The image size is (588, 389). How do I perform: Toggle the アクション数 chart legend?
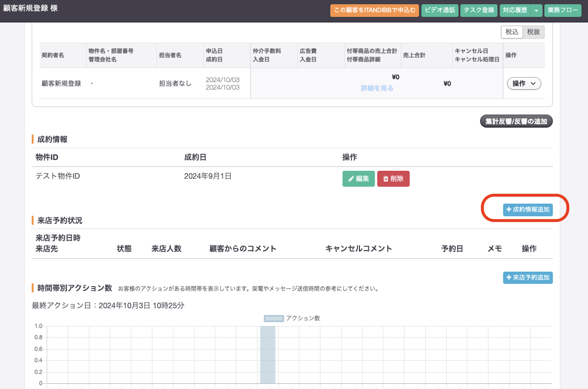[x=292, y=318]
